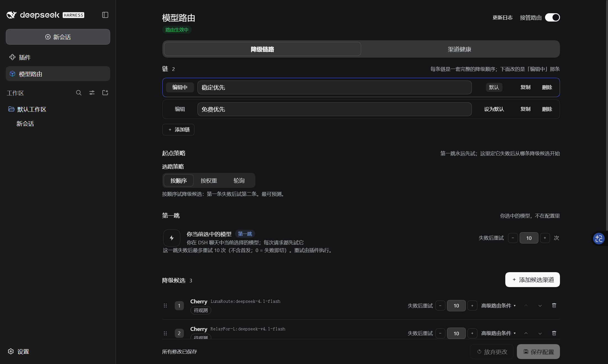Set 免费优先 chain as default

click(494, 109)
